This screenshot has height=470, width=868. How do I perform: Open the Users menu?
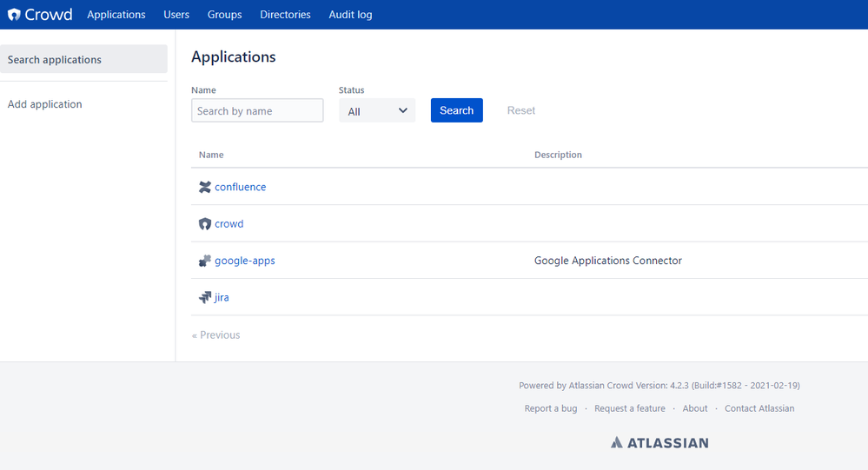click(176, 15)
